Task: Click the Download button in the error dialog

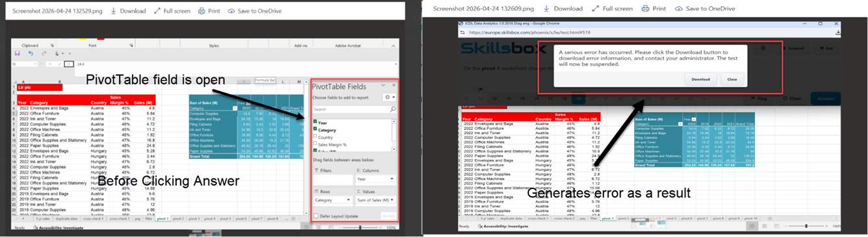Action: 700,79
